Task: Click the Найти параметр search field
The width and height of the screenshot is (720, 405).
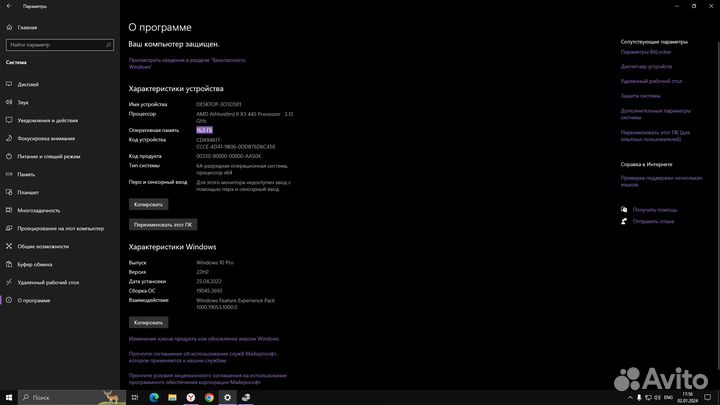Action: (x=56, y=45)
